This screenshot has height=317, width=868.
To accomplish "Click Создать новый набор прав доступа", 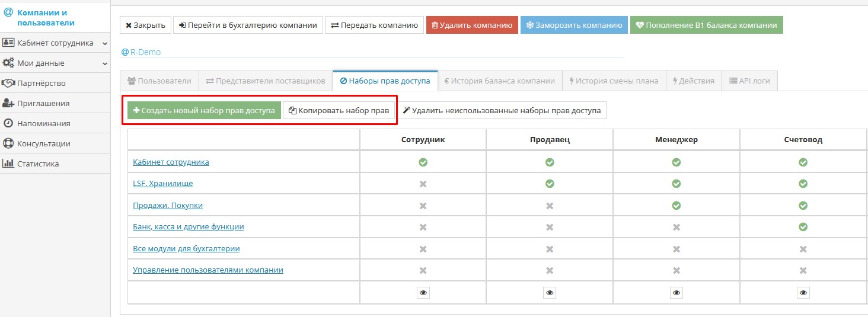I will 204,110.
